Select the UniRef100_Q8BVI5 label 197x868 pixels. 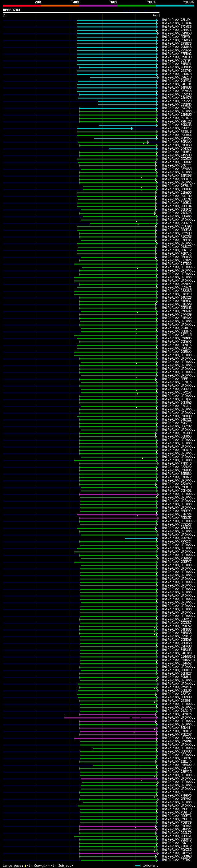click(x=176, y=772)
